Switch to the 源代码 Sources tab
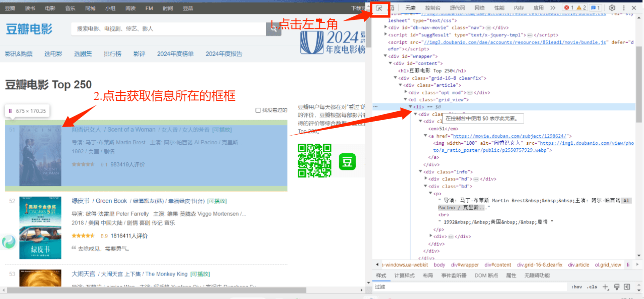The height and width of the screenshot is (299, 644). [x=457, y=8]
